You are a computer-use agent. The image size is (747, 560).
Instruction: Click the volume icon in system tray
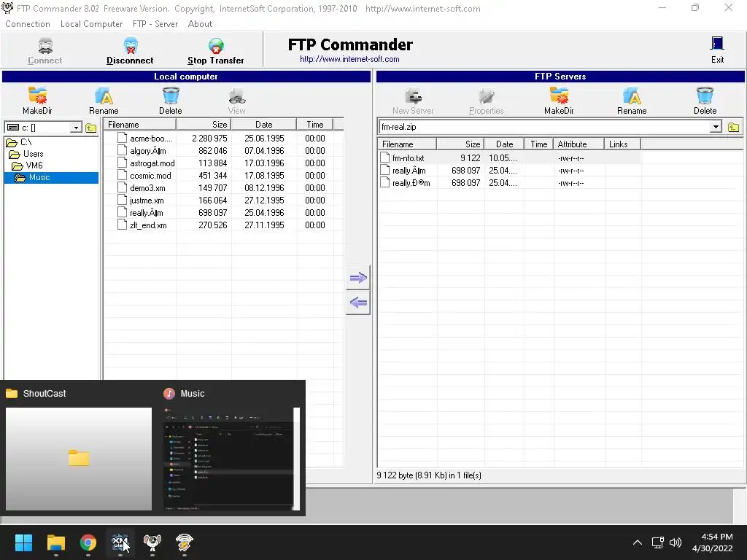coord(676,542)
